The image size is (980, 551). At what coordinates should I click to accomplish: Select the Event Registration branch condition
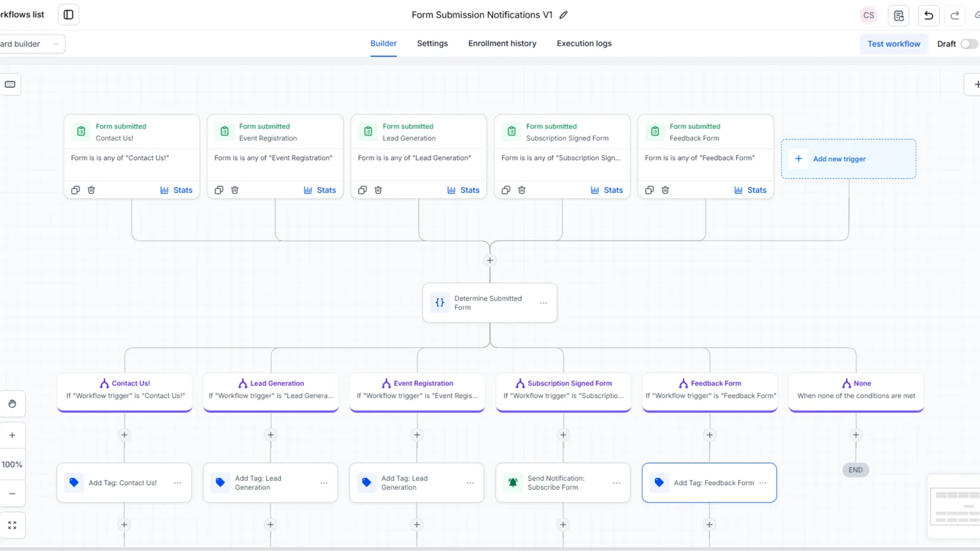417,392
